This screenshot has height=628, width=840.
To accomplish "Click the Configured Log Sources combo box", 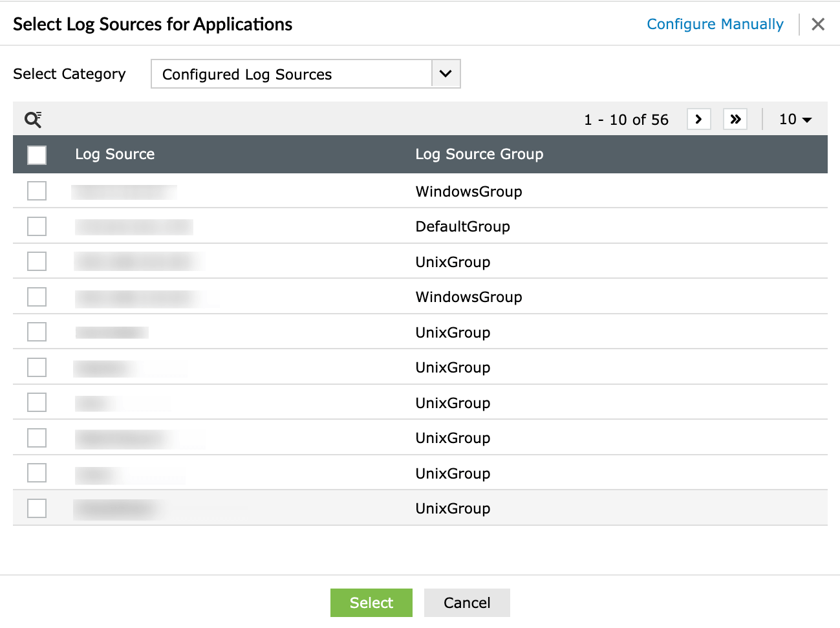I will click(x=292, y=74).
